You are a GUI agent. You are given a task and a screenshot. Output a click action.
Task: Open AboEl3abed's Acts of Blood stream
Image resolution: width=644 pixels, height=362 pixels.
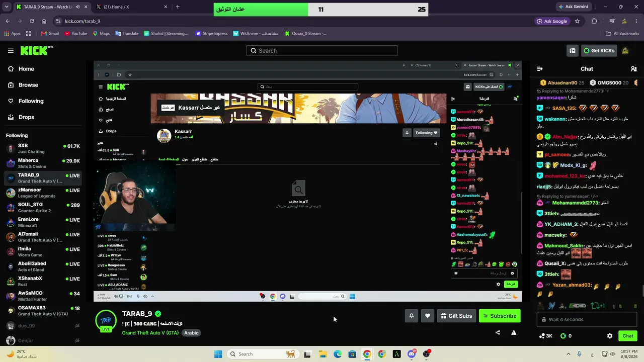[x=43, y=266]
